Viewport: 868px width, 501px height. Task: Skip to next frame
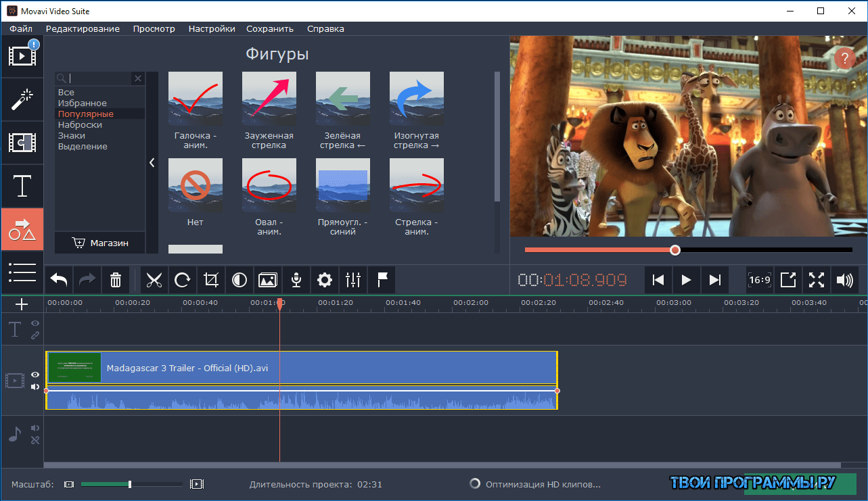(x=714, y=280)
